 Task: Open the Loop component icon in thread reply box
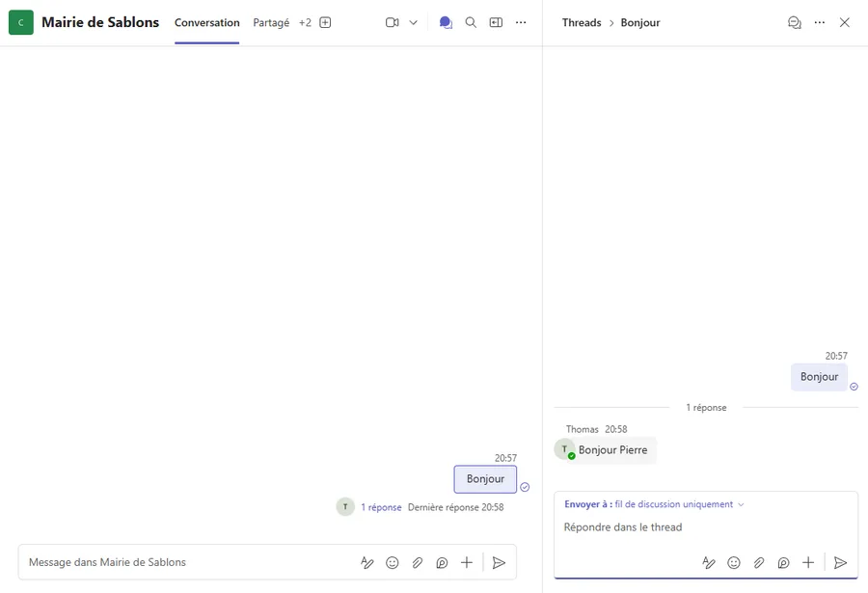click(783, 562)
